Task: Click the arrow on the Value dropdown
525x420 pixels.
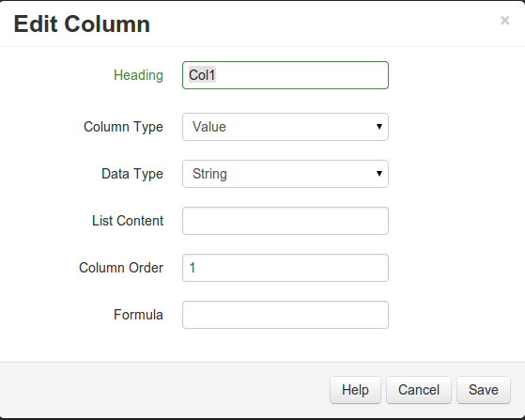Action: click(379, 127)
